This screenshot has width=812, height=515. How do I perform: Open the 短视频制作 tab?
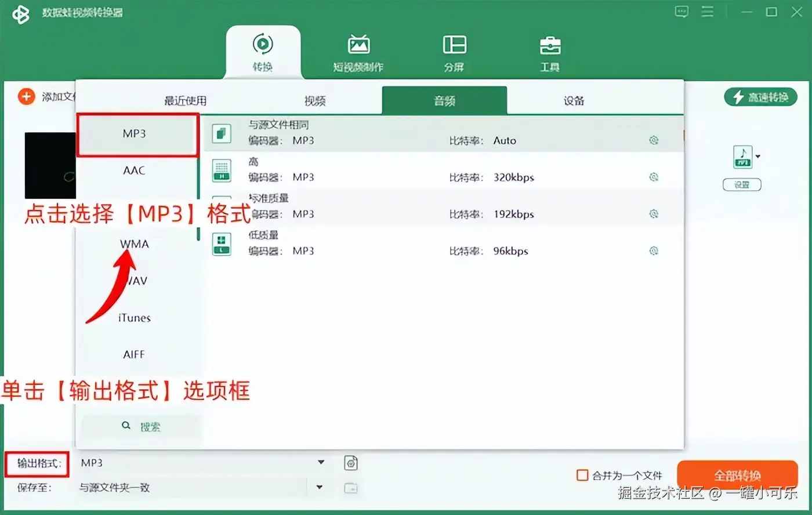point(358,52)
